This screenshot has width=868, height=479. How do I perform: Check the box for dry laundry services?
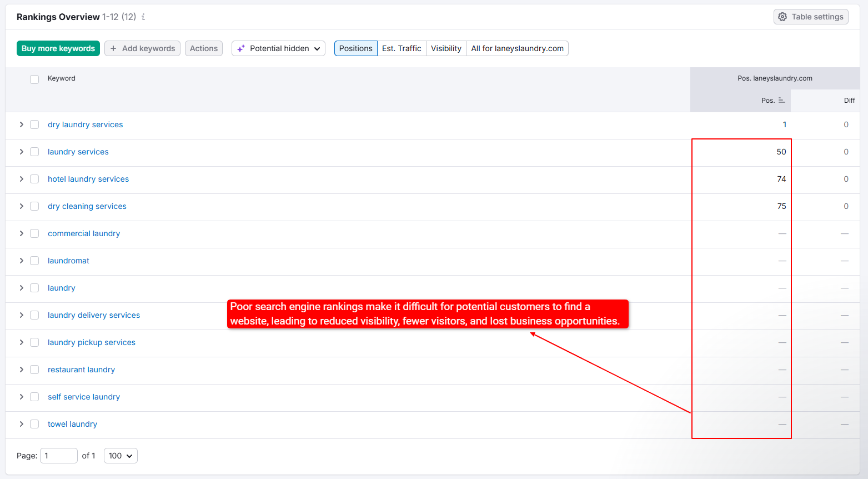34,124
